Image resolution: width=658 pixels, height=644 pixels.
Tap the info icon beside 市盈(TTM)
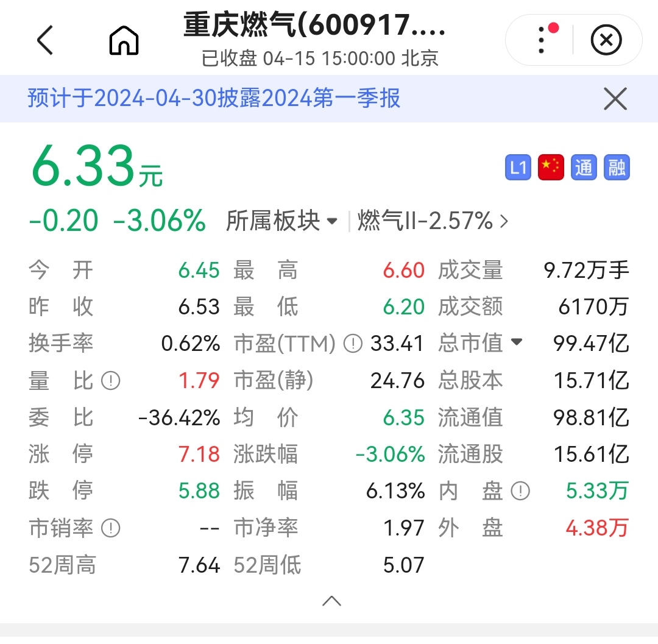pyautogui.click(x=352, y=343)
